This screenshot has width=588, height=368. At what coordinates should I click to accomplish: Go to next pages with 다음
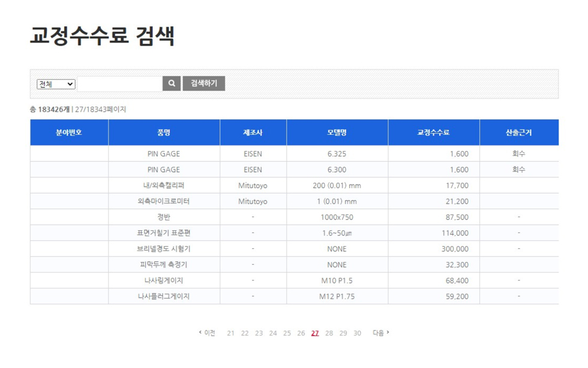pos(380,333)
